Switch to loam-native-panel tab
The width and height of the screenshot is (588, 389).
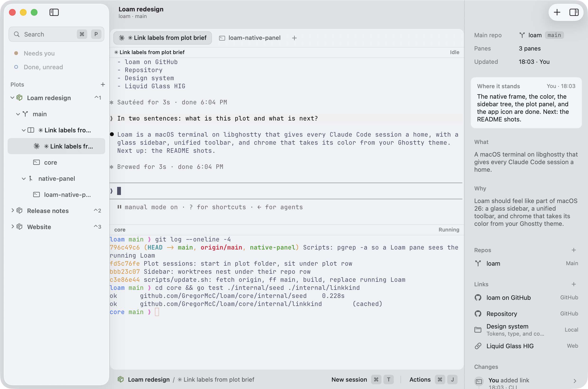click(x=250, y=38)
